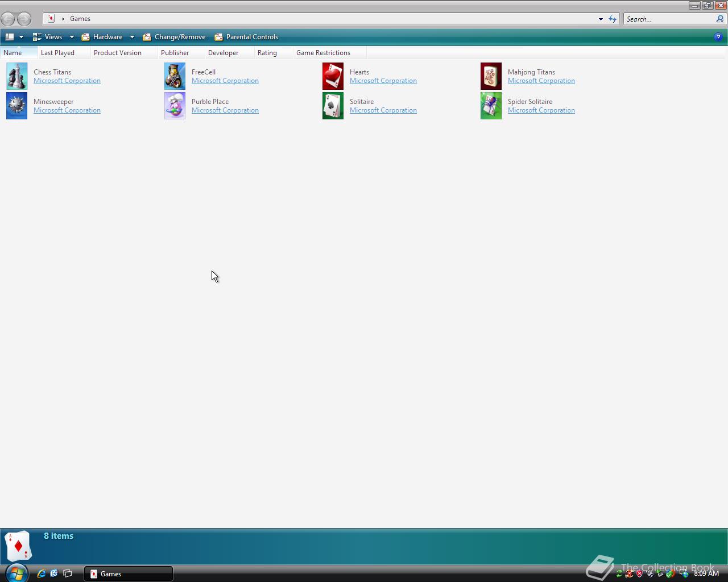Click the search magnifier icon

point(719,19)
